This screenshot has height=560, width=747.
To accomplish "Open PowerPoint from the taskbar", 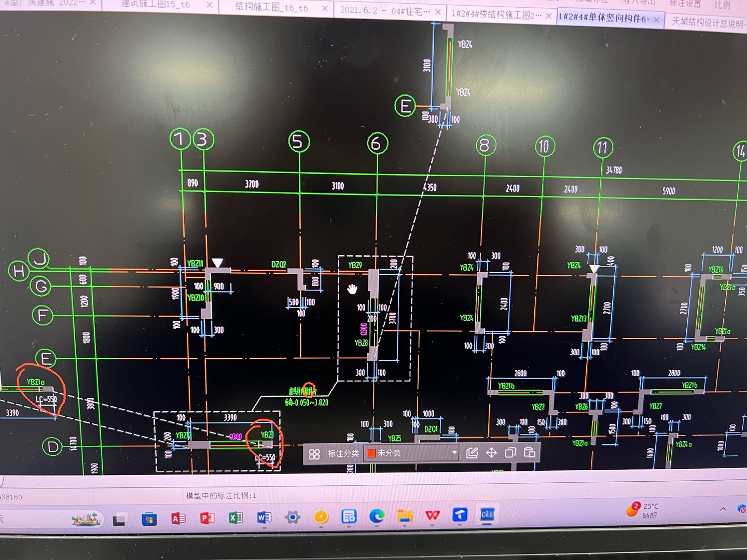I will (x=207, y=518).
